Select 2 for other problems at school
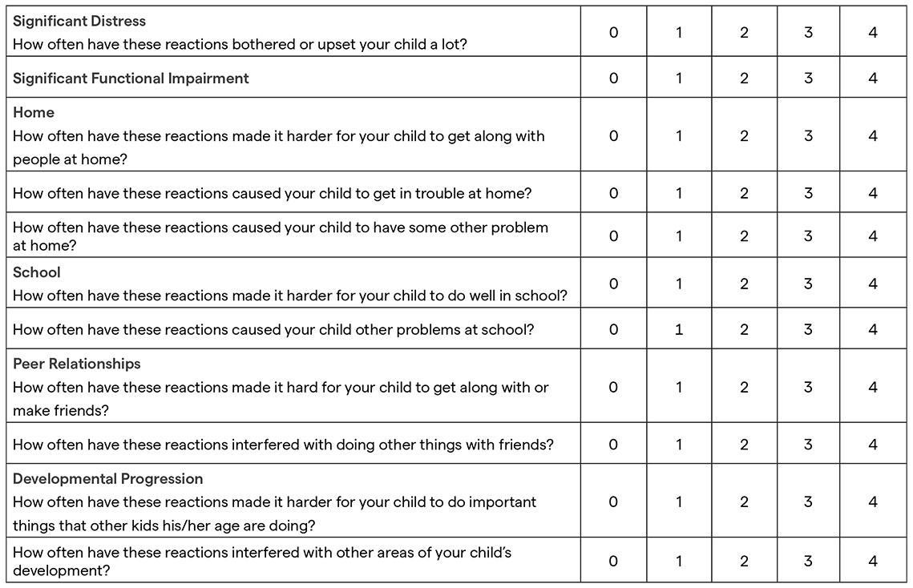The width and height of the screenshot is (913, 588). point(744,329)
